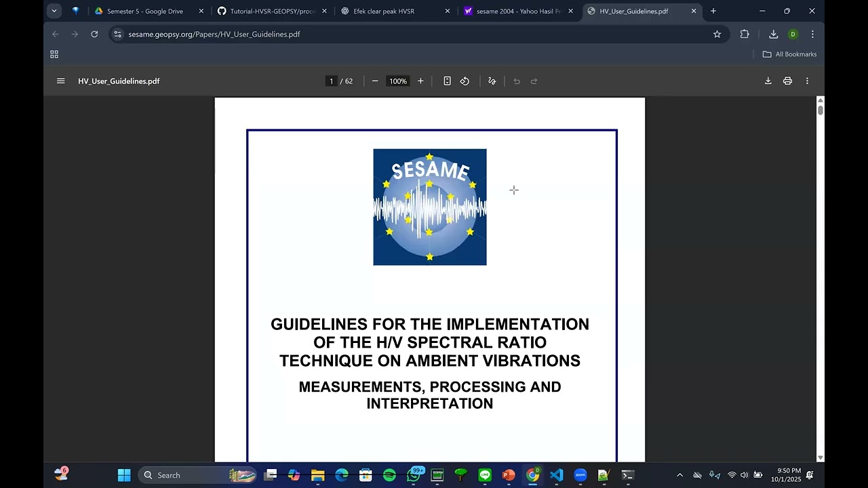868x488 pixels.
Task: Open a new browser tab
Action: point(713,11)
